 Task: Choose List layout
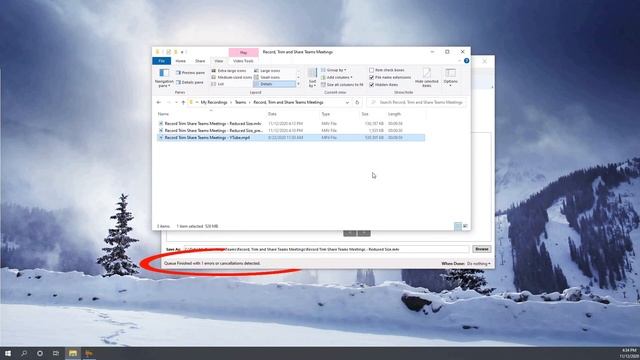(218, 84)
